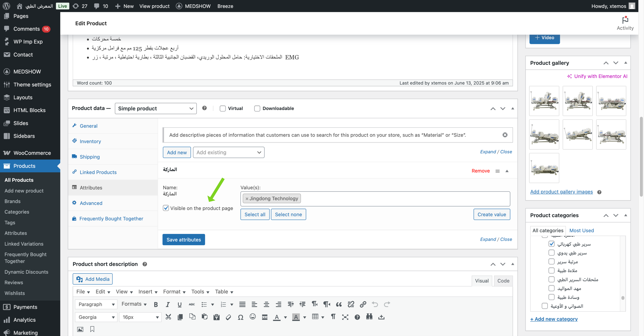This screenshot has height=336, width=644.
Task: Dismiss the attributes info notice
Action: tap(505, 135)
